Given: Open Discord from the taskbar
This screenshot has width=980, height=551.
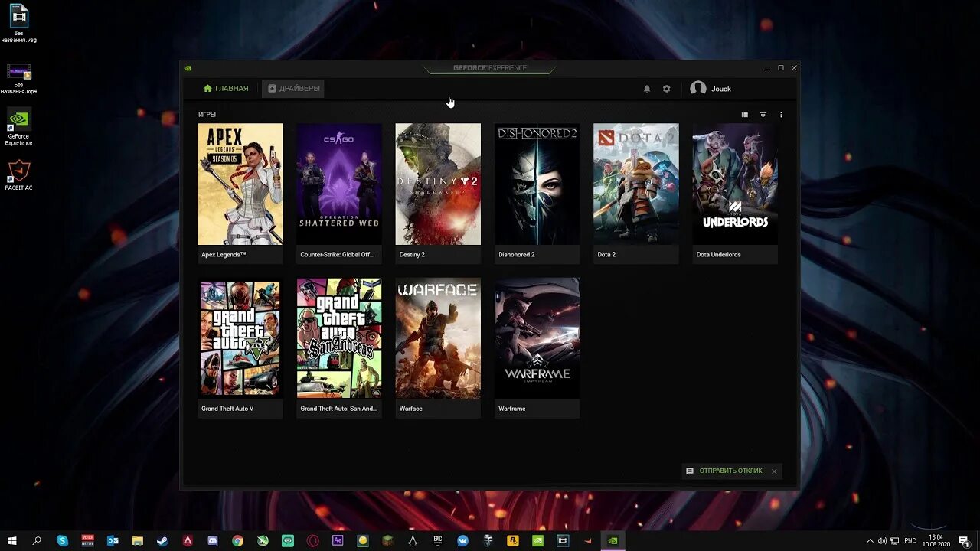Looking at the screenshot, I should [x=213, y=540].
